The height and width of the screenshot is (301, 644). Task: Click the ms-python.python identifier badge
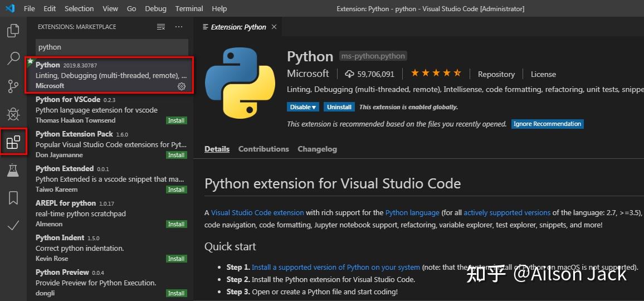coord(373,56)
